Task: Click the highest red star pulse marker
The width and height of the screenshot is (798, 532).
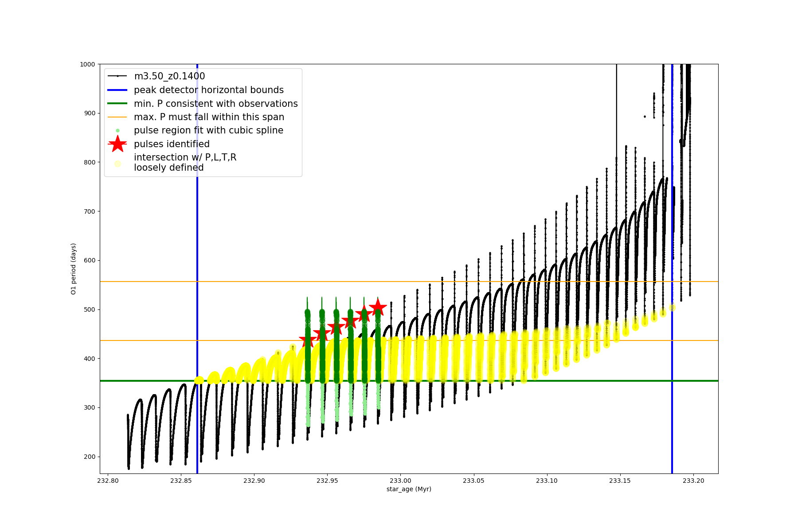Action: coord(378,307)
